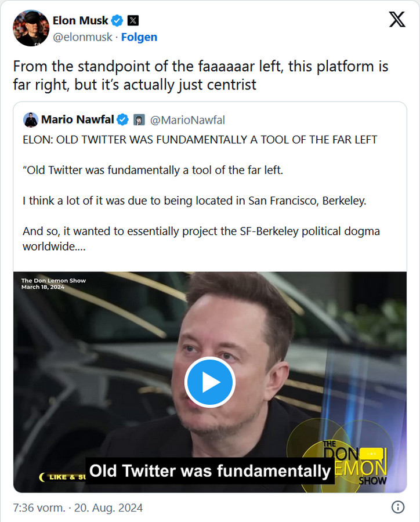
Task: Click the @MarioNawfal handle
Action: point(187,120)
